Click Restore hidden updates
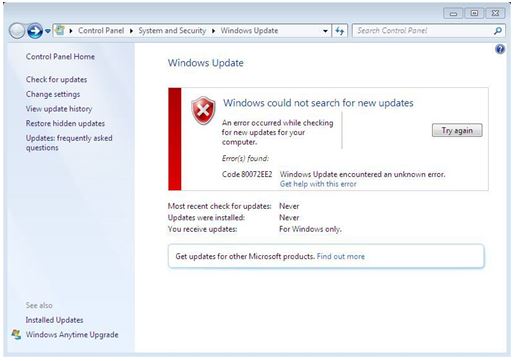The image size is (515, 361). coord(65,124)
